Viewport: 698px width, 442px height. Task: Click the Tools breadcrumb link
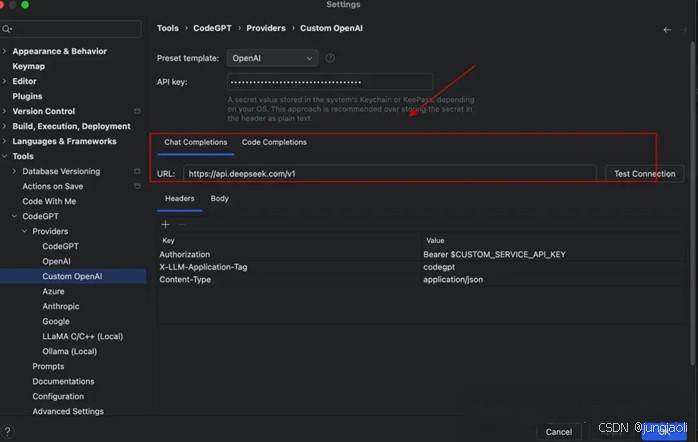tap(167, 28)
